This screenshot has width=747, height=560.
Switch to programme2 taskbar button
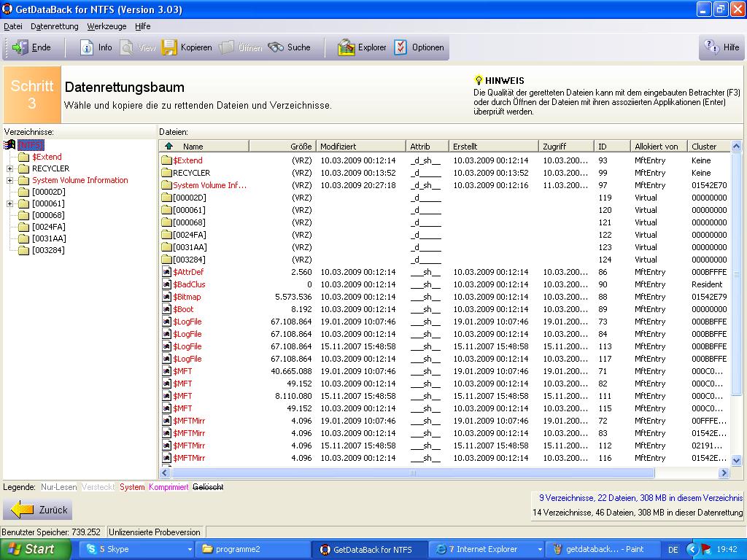[x=253, y=549]
